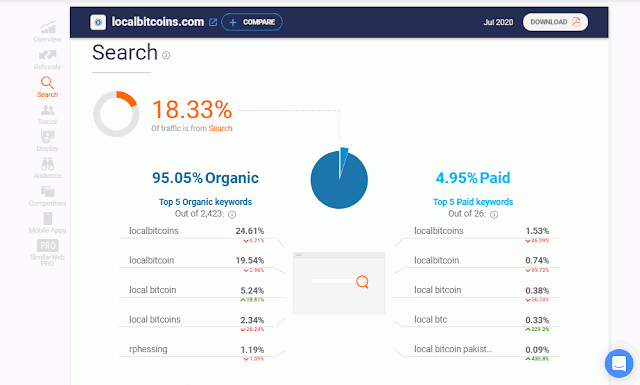Select the Search sidebar item
The width and height of the screenshot is (640, 385).
coord(47,87)
